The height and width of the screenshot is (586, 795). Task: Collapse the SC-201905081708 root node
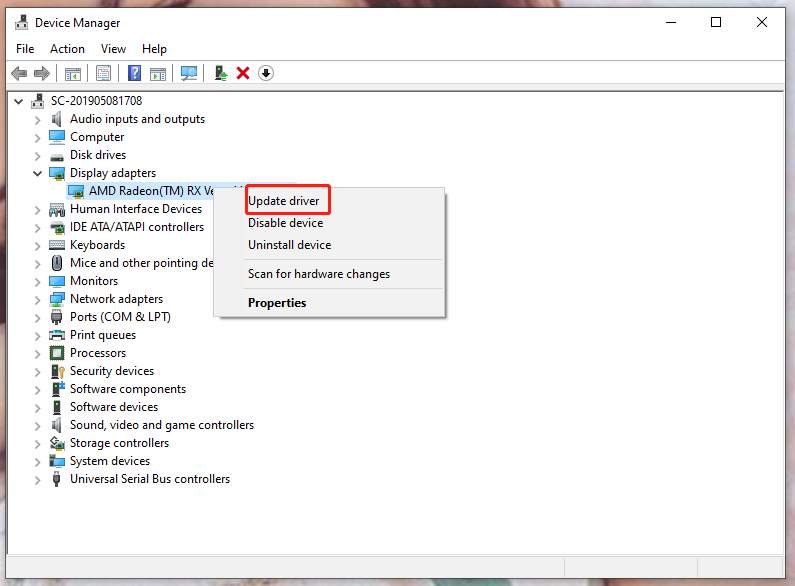(x=19, y=101)
